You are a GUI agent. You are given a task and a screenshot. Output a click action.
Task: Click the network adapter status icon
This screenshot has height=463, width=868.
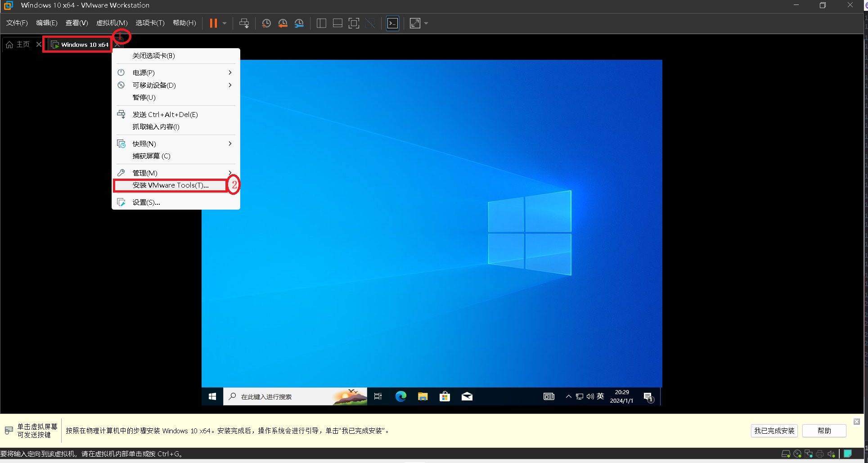(x=809, y=454)
